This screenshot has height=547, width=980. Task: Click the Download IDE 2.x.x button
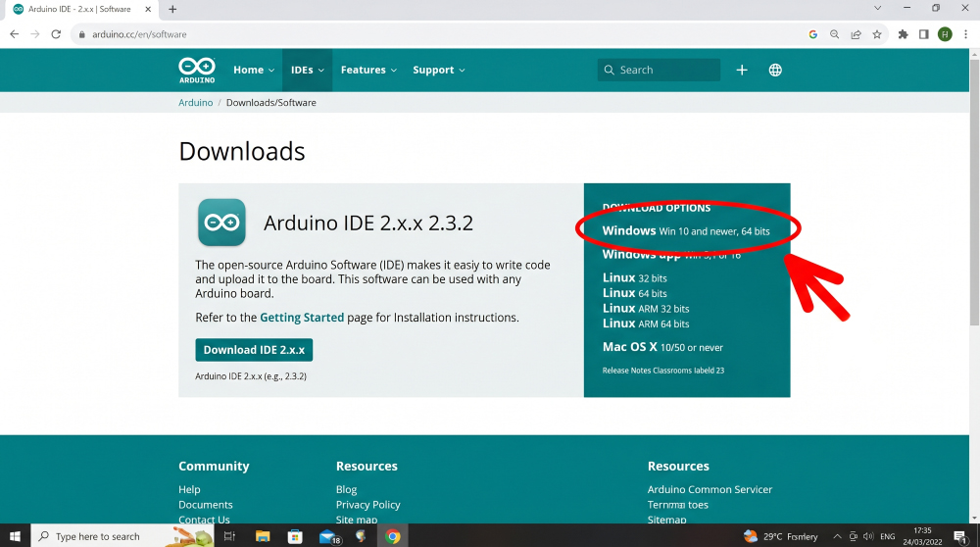pyautogui.click(x=254, y=350)
